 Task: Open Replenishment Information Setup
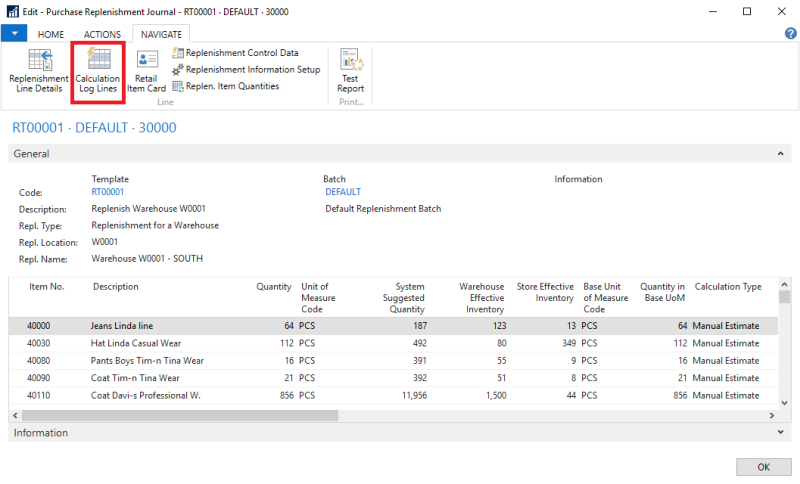point(246,69)
